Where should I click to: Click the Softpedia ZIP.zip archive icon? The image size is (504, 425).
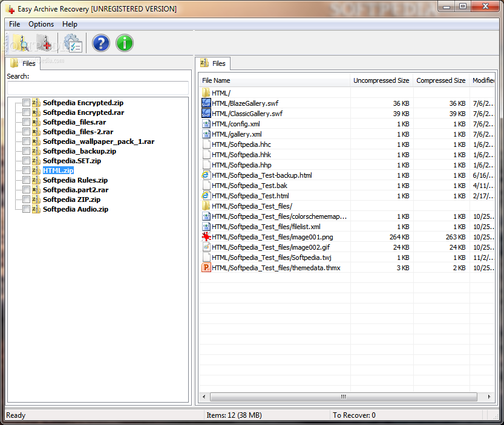tap(36, 199)
